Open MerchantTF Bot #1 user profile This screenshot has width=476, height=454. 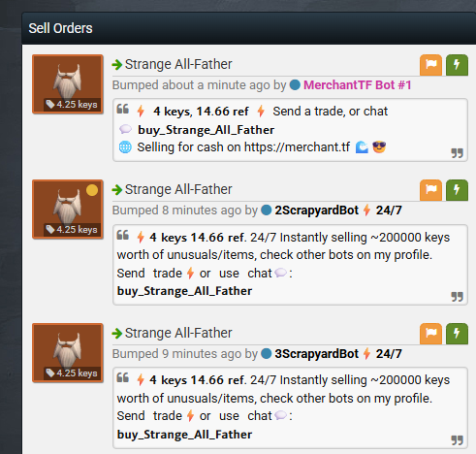[357, 85]
